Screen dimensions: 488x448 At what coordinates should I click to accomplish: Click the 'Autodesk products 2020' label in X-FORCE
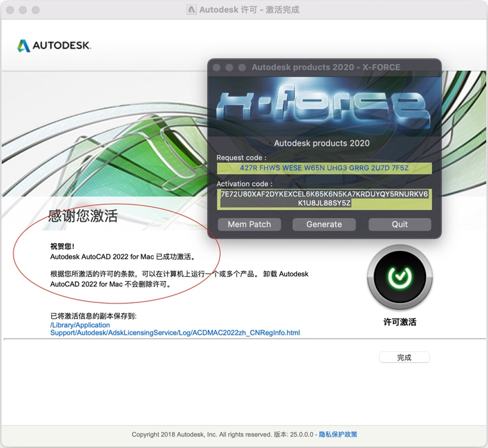[322, 143]
